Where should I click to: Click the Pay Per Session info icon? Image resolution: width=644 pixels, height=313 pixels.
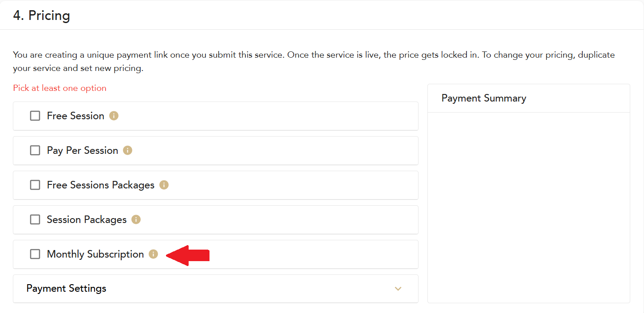127,151
